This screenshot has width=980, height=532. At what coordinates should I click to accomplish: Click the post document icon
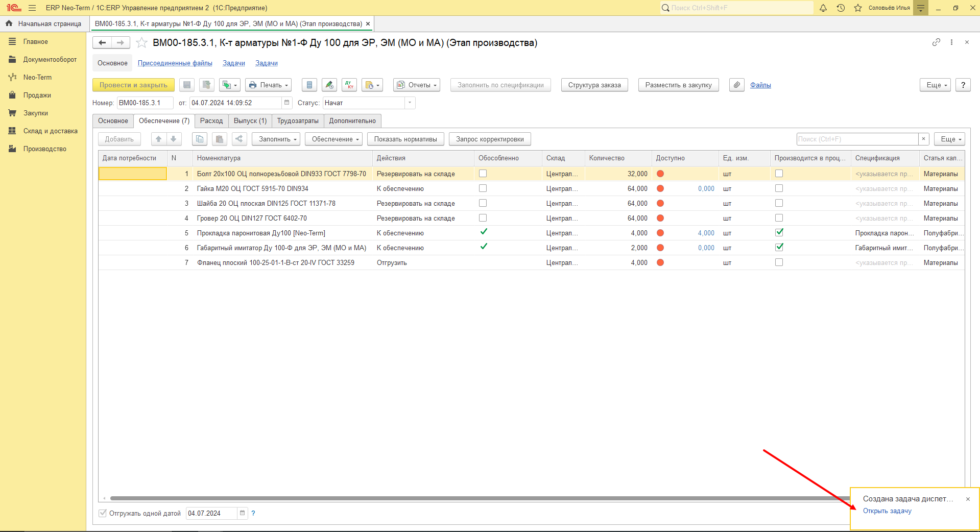(206, 85)
